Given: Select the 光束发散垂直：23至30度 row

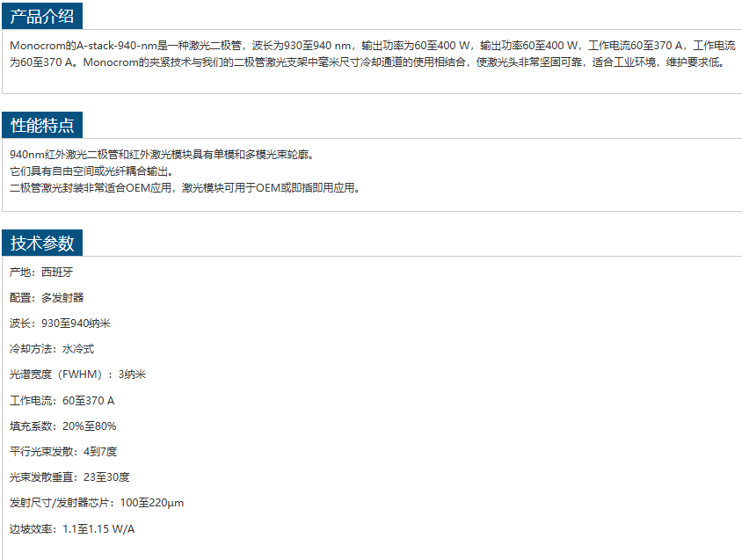Looking at the screenshot, I should tap(69, 477).
